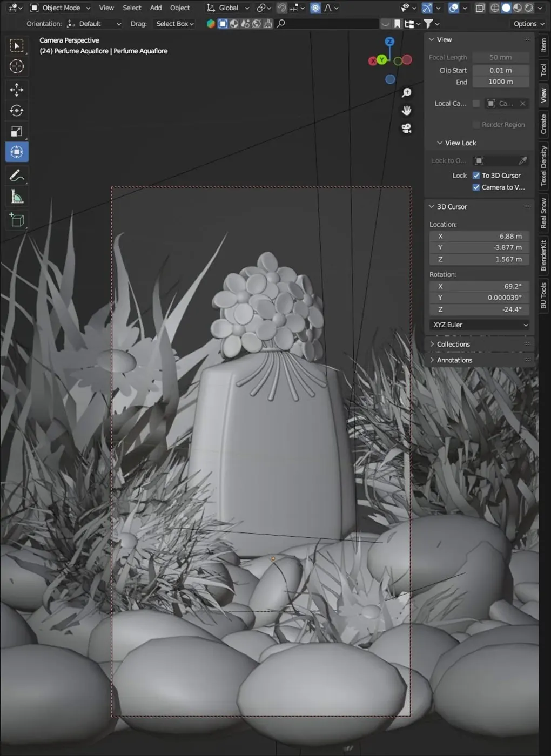
Task: Toggle snapping magnet icon
Action: (281, 8)
